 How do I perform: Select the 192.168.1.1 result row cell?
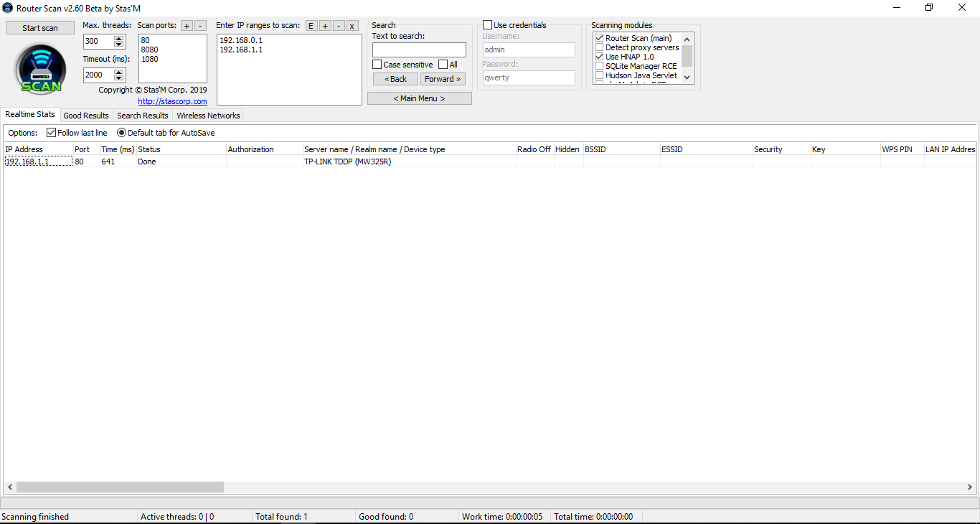38,162
